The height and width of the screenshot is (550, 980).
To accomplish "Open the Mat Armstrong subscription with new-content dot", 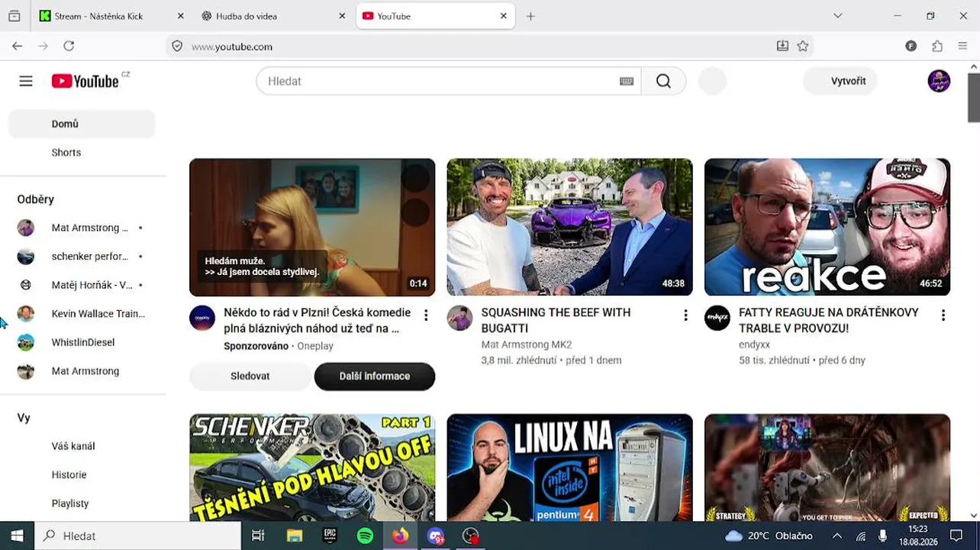I will (x=82, y=228).
